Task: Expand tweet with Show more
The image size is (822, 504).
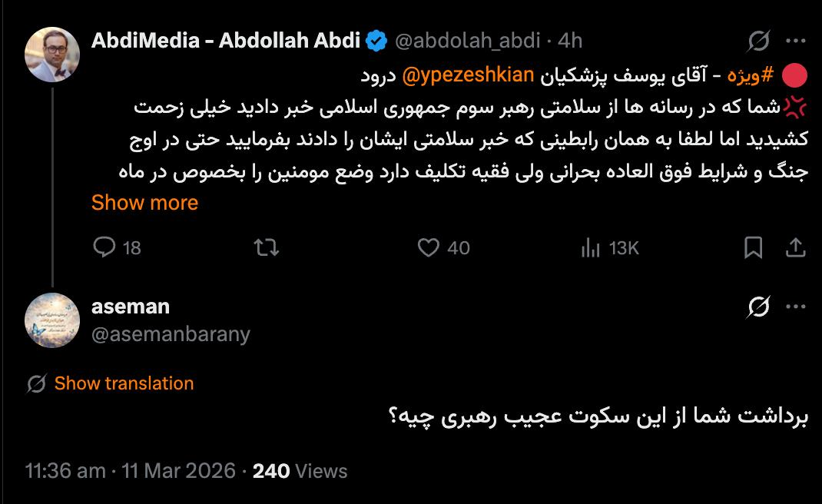Action: point(144,203)
